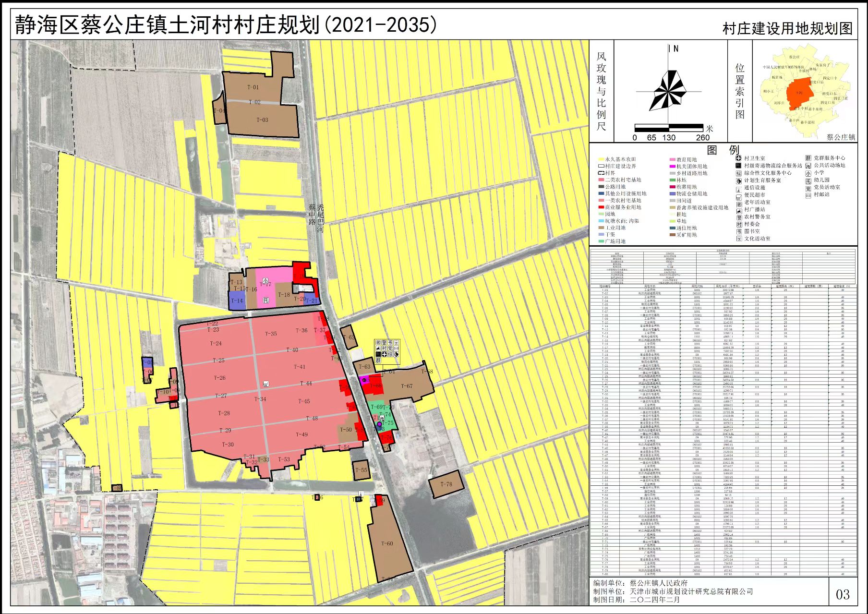
Task: Click parcel label T-18 on the map
Action: tap(284, 295)
